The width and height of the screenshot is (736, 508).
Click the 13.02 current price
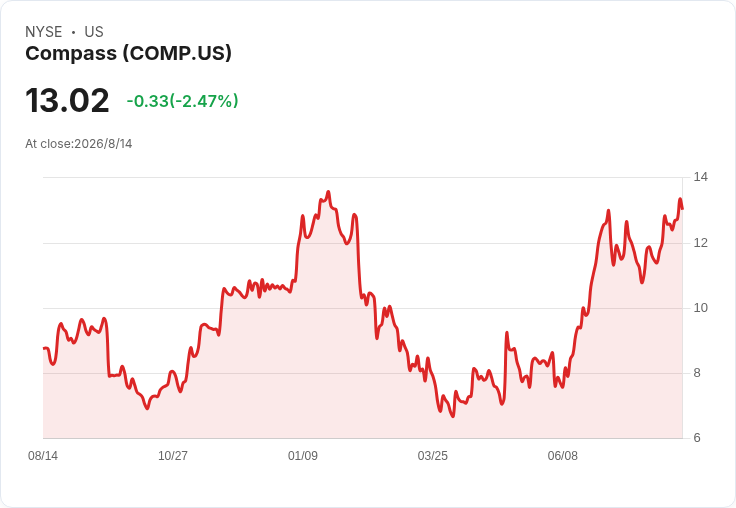[x=67, y=100]
